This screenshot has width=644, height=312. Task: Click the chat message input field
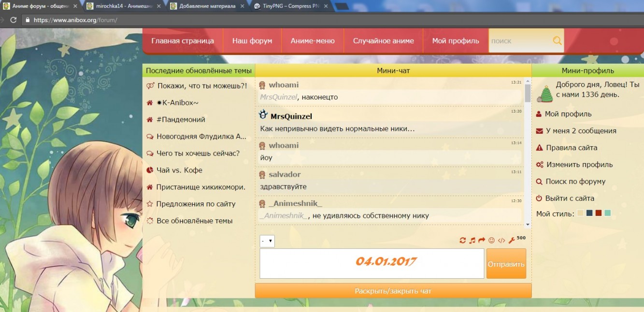(x=372, y=264)
